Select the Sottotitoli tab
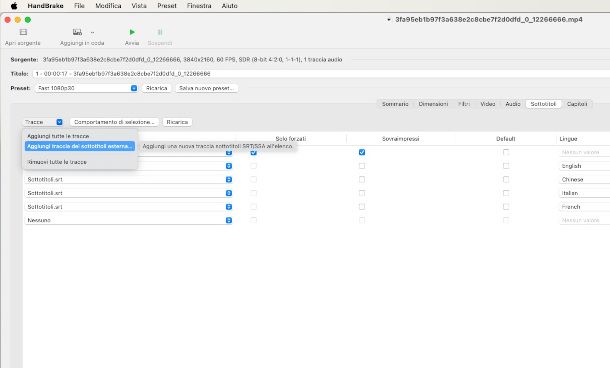The width and height of the screenshot is (610, 368). tap(543, 104)
